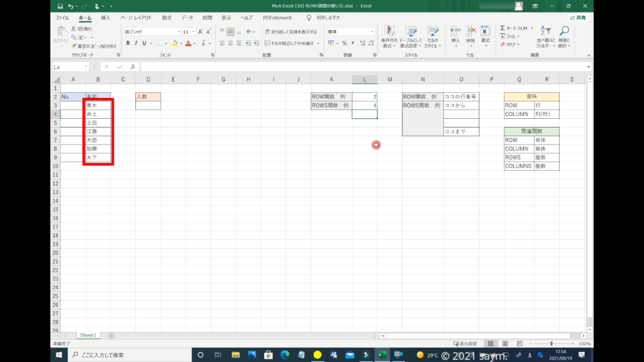The width and height of the screenshot is (644, 362).
Task: Toggle underline formatting
Action: (x=145, y=43)
